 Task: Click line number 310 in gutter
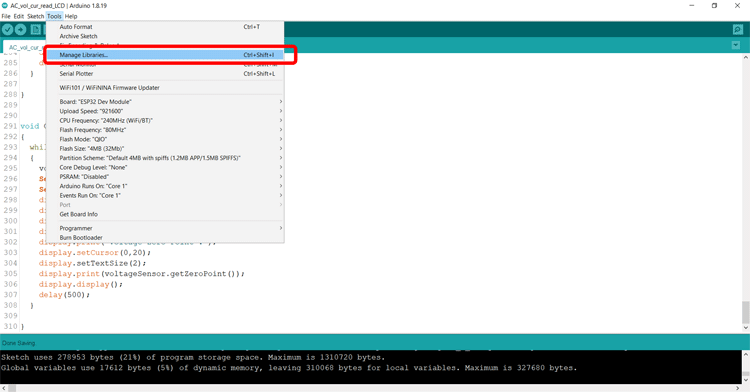pos(10,327)
